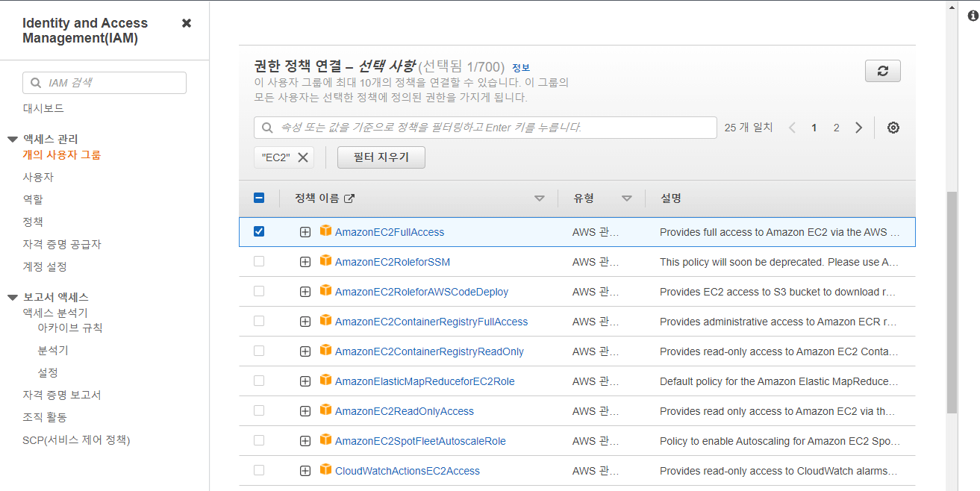Sort by 유형 column arrow
The height and width of the screenshot is (491, 980).
tap(627, 198)
